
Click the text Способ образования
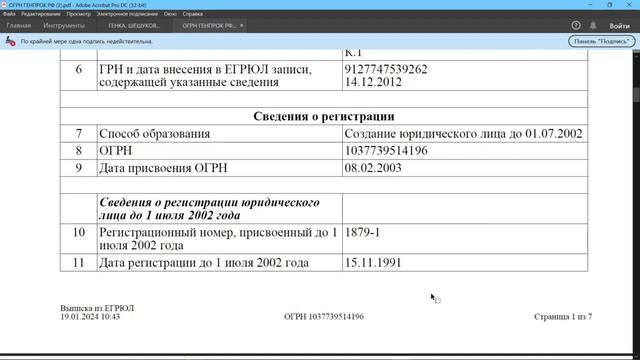point(154,133)
